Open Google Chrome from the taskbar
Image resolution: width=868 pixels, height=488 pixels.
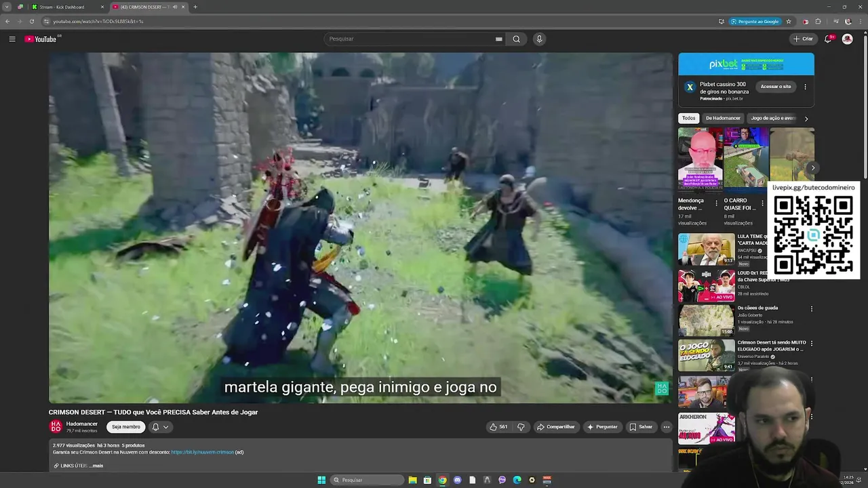coord(442,480)
